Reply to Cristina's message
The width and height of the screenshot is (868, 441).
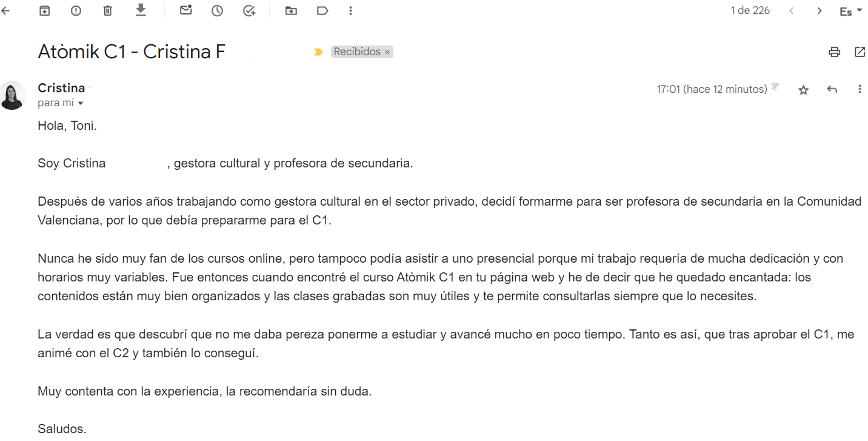pyautogui.click(x=832, y=90)
